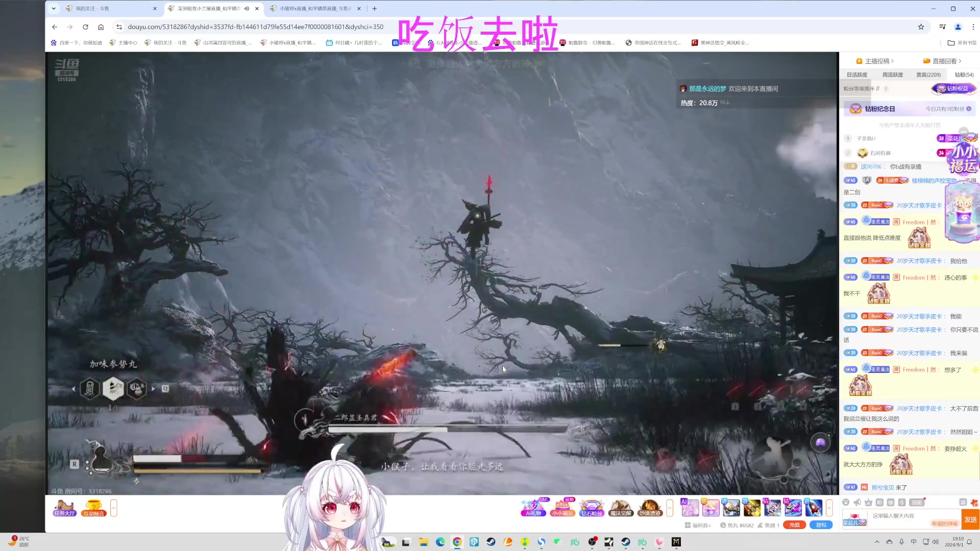
Task: Expand the event icons list arrow
Action: 670,508
